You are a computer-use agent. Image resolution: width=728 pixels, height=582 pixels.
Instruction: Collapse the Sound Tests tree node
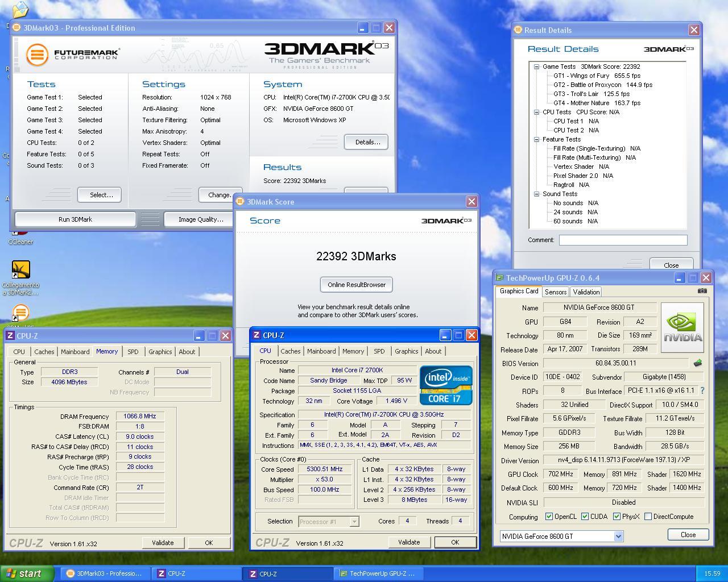tap(536, 194)
